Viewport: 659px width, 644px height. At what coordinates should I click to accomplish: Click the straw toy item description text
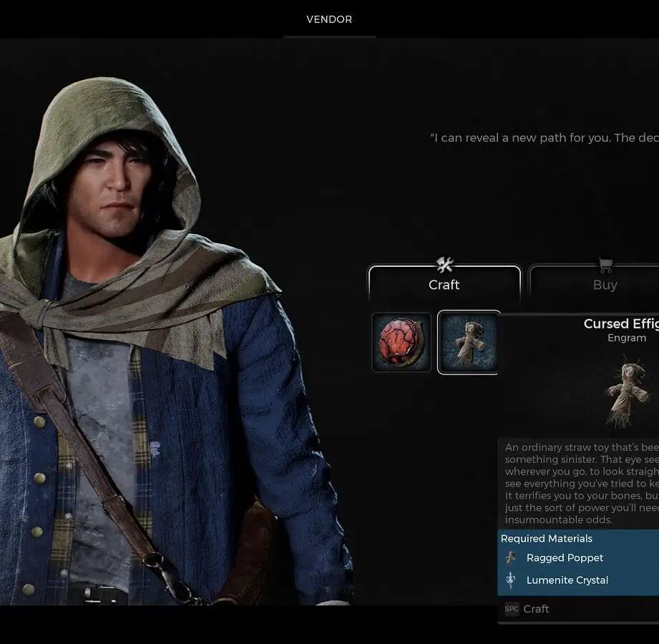pyautogui.click(x=582, y=484)
